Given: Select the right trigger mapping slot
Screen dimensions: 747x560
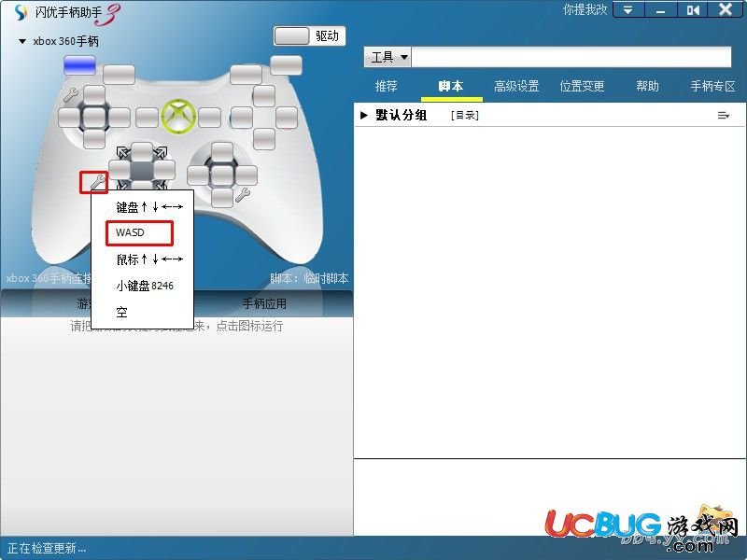Looking at the screenshot, I should pyautogui.click(x=286, y=65).
